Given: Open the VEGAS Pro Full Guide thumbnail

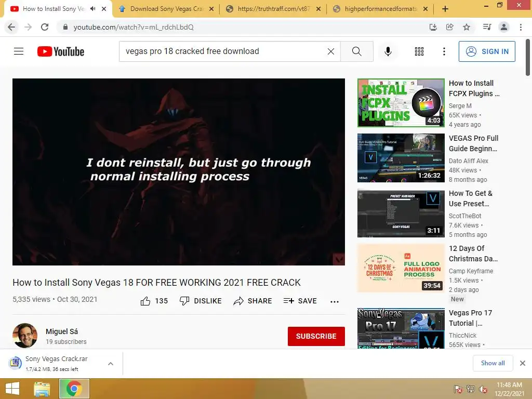Looking at the screenshot, I should tap(401, 158).
